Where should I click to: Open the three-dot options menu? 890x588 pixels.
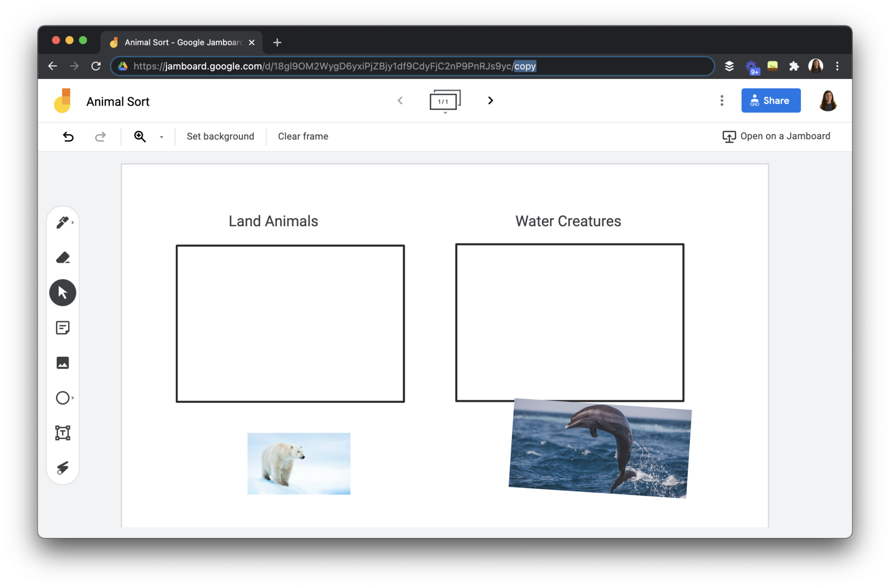[x=721, y=101]
